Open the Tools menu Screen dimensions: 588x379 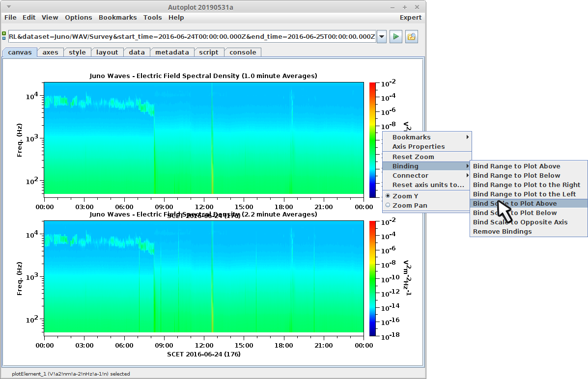point(152,17)
